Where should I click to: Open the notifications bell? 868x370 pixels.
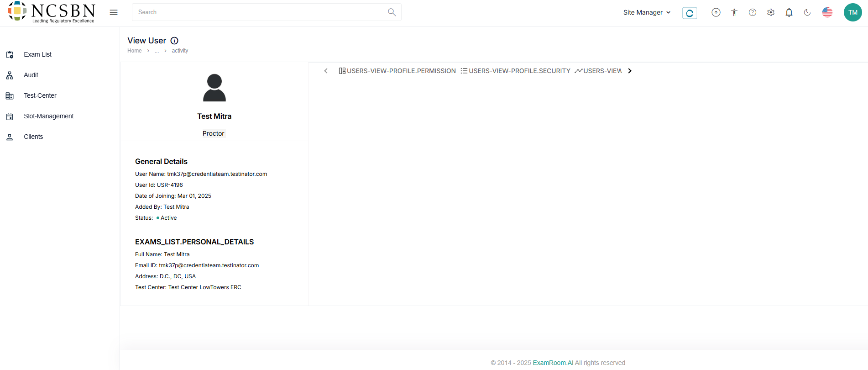click(789, 12)
